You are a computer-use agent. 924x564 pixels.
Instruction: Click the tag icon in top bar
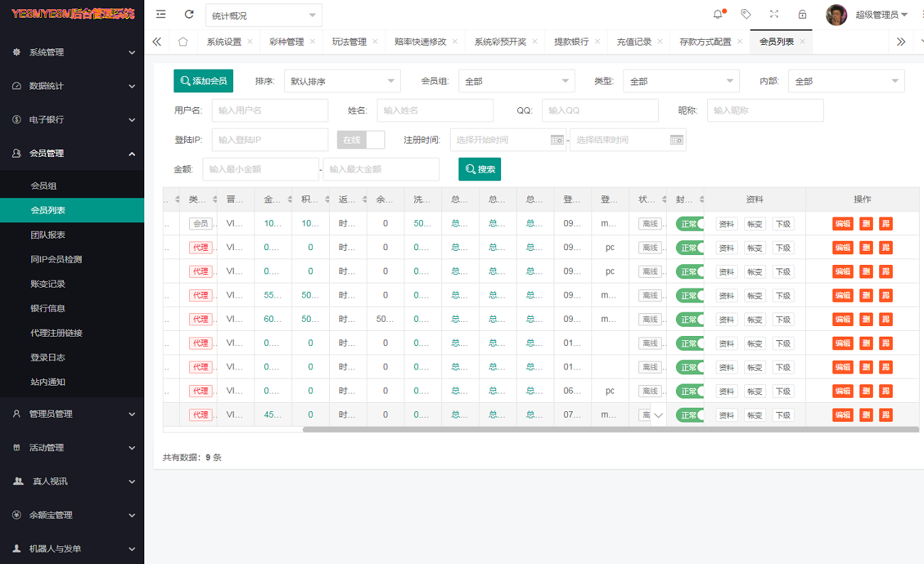pos(746,14)
